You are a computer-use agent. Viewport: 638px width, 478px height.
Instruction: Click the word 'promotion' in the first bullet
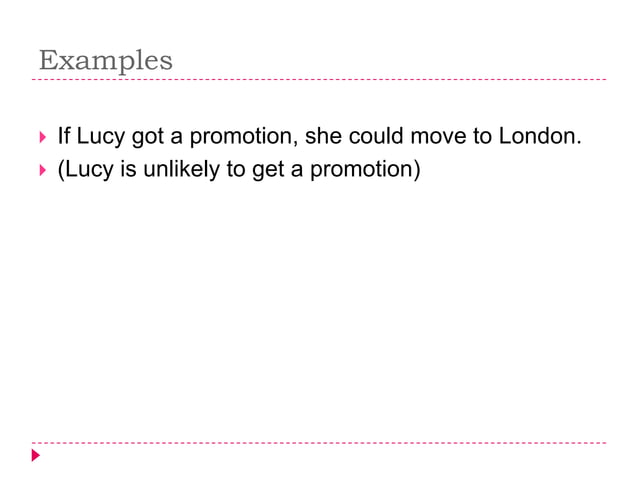(x=241, y=137)
